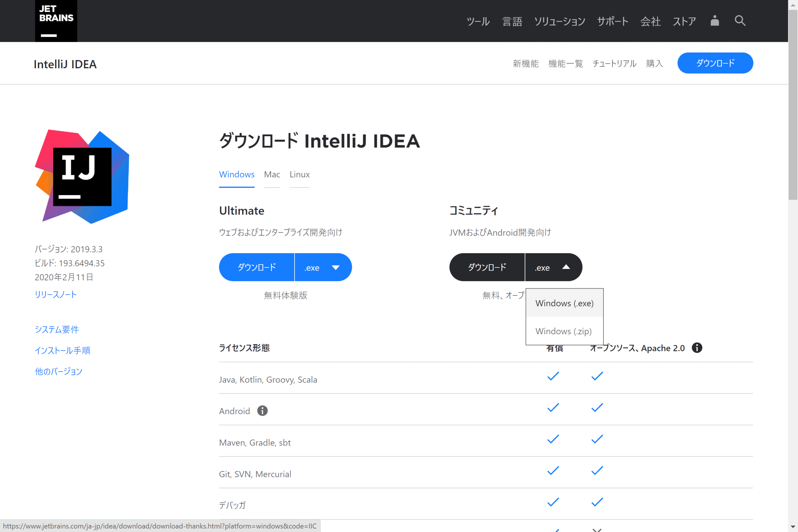Click the IntelliJ IDEA IJ logo
The height and width of the screenshot is (532, 798).
point(82,176)
